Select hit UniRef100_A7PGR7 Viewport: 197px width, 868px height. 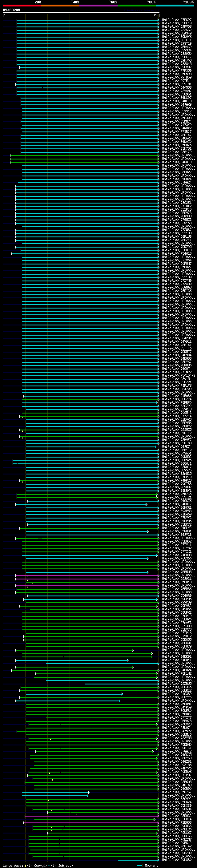(177, 20)
